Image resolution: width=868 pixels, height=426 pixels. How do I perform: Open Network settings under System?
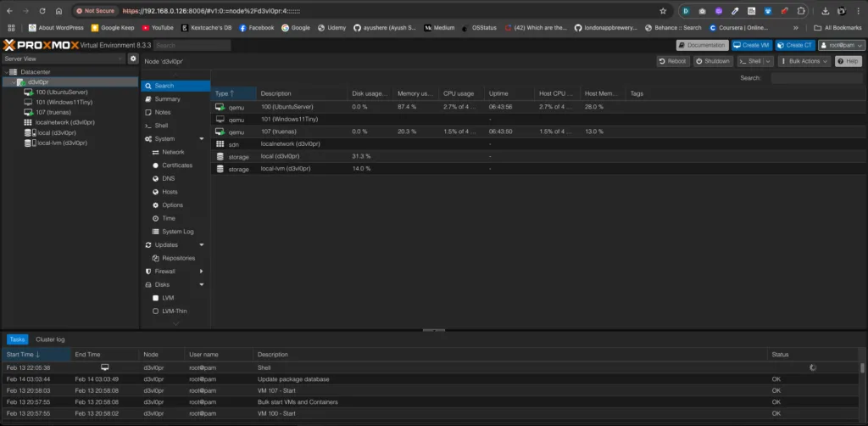(x=175, y=153)
